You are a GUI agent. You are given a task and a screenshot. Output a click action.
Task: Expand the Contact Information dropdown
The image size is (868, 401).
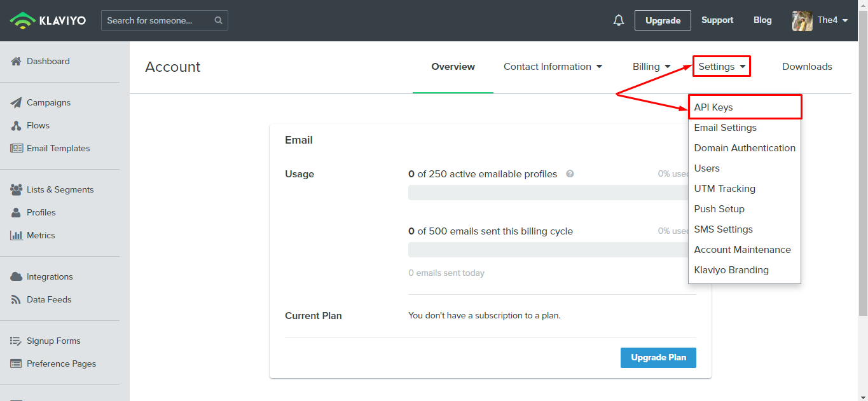click(x=553, y=67)
